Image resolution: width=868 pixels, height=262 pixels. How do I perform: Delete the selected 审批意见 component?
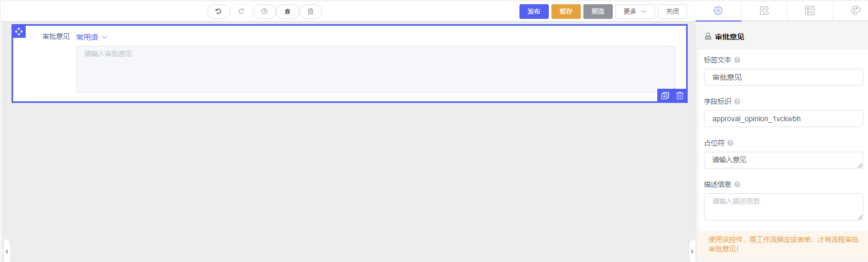click(x=680, y=96)
